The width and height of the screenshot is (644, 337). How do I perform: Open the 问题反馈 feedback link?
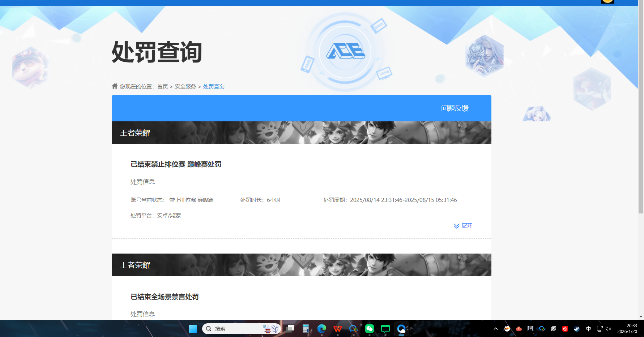coord(454,108)
